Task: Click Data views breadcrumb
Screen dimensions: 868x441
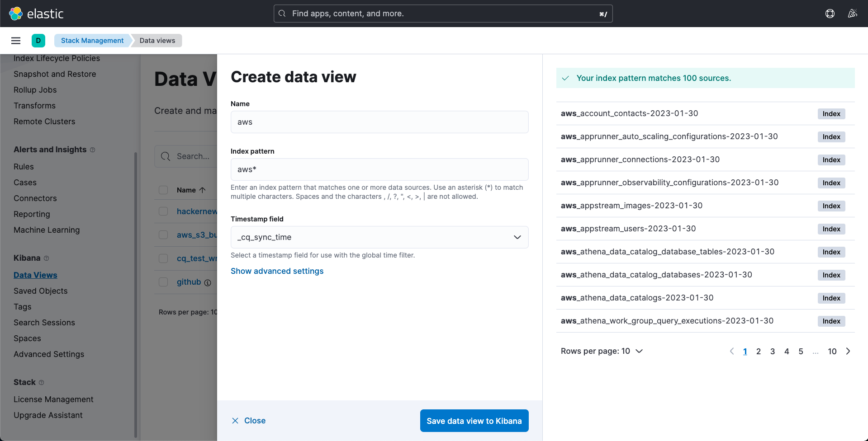Action: tap(157, 41)
